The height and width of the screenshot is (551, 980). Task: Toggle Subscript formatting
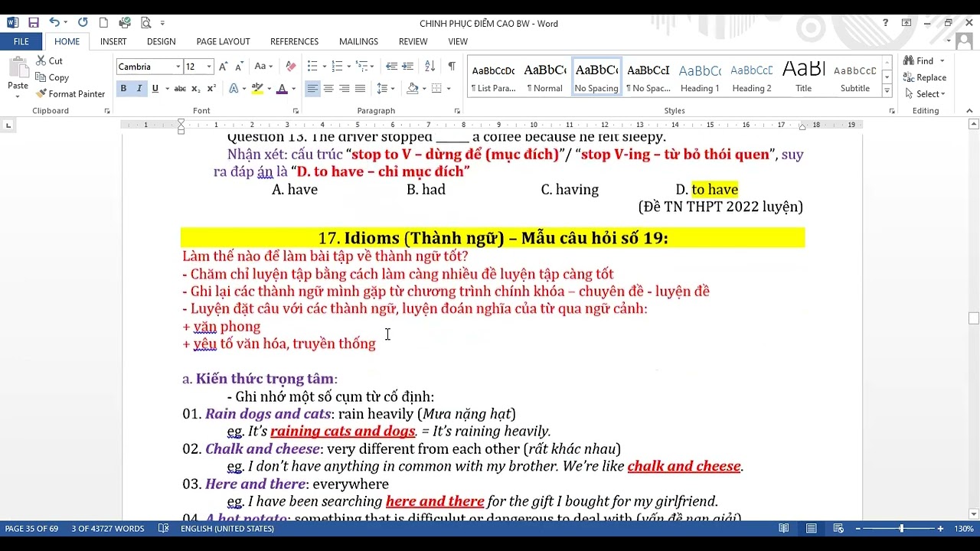click(196, 89)
